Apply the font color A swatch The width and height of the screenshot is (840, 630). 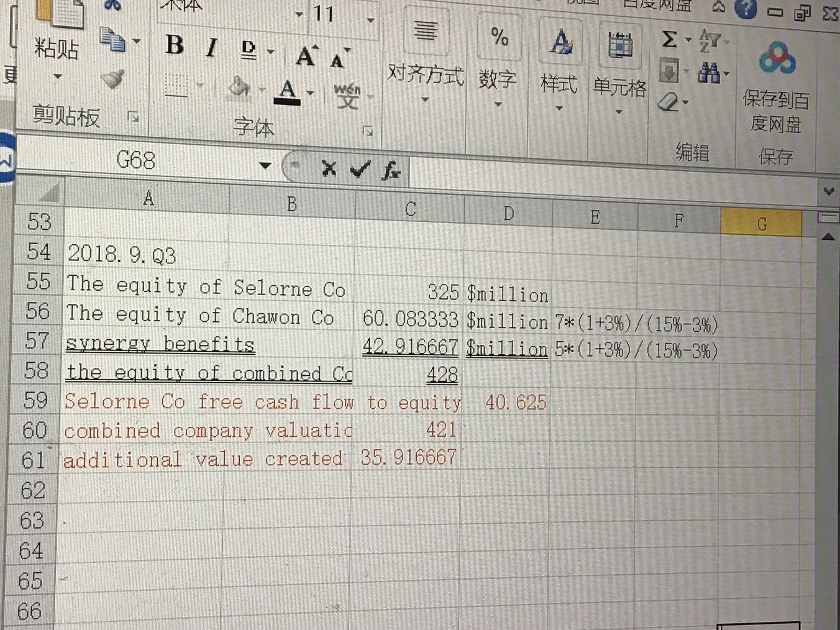click(x=288, y=91)
